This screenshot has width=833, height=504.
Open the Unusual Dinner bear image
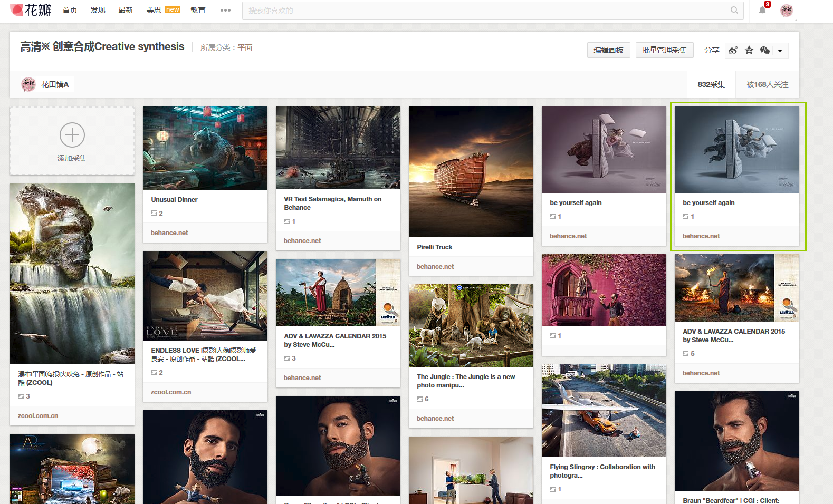[x=205, y=148]
